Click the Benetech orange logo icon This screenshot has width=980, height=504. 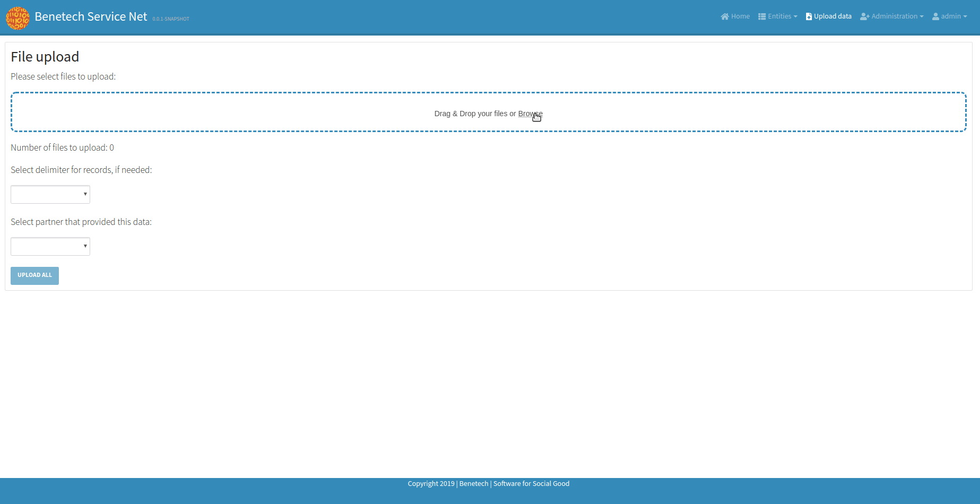(x=17, y=18)
